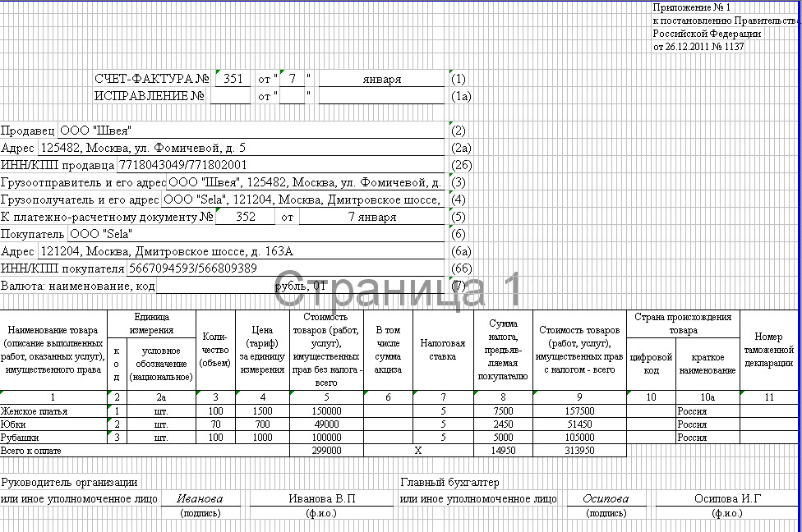Screen dimensions: 802x532
Task: Select the name cell "Осипова И.Г"
Action: (727, 498)
